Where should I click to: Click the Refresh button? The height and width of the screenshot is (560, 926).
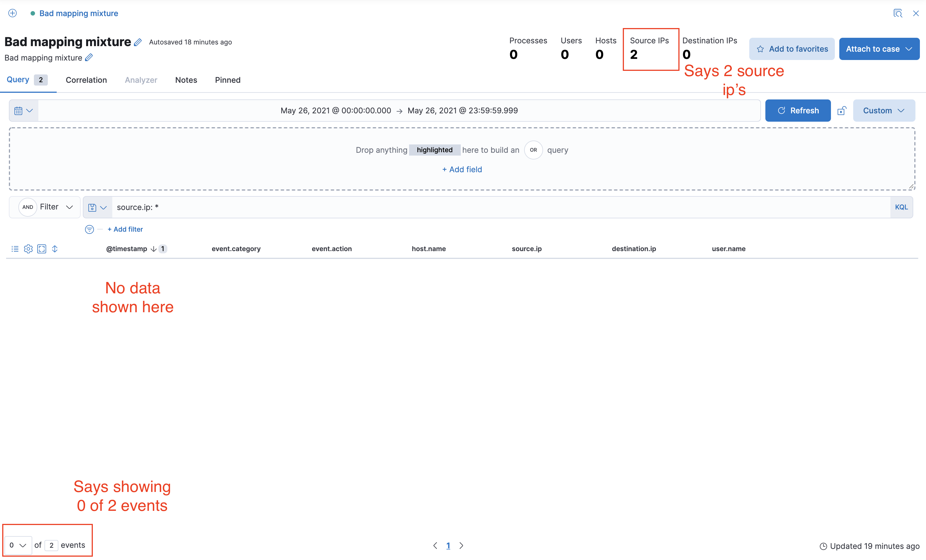798,111
